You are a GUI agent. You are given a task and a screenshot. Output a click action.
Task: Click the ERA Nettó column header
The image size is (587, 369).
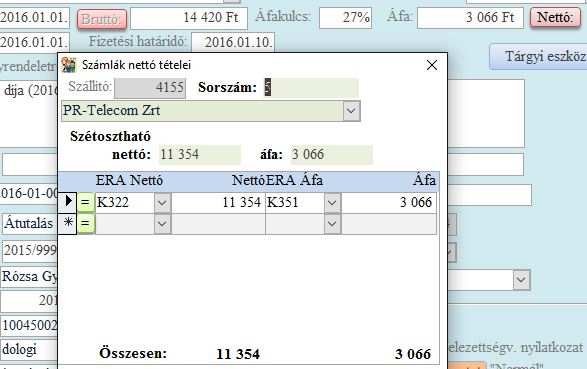129,181
